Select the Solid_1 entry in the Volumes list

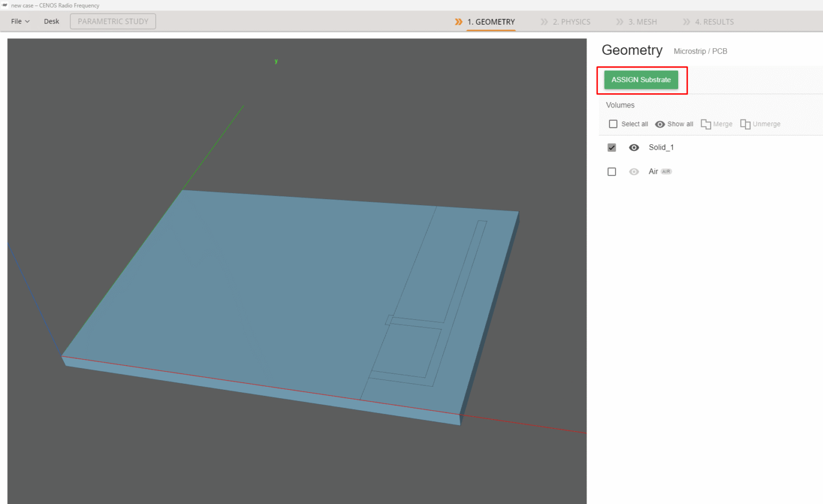[x=661, y=147]
